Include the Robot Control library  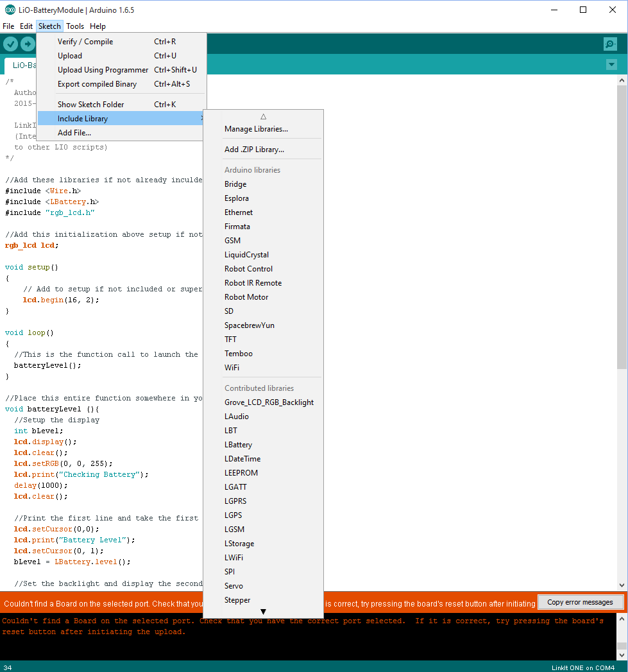coord(263,269)
